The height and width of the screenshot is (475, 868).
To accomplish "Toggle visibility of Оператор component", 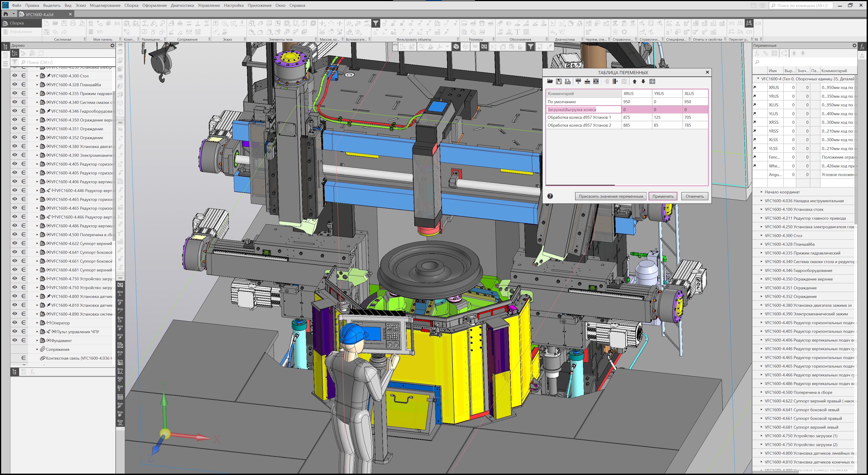I will tap(15, 323).
